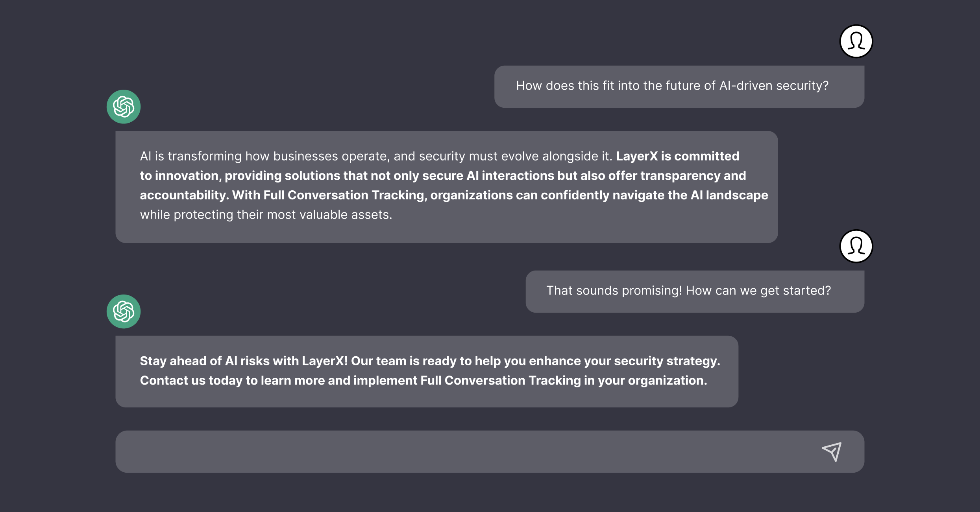Select the "How does this fit into the future" message bubble
The height and width of the screenshot is (512, 980).
tap(679, 87)
